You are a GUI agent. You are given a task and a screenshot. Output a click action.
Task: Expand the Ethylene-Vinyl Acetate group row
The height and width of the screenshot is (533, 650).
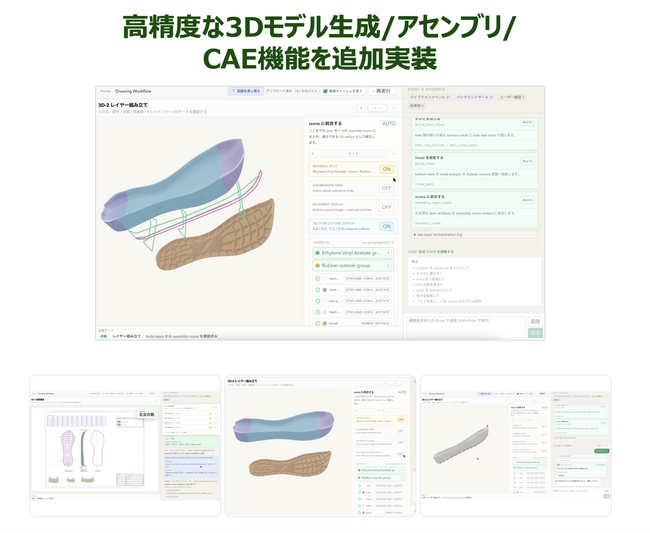(x=353, y=253)
